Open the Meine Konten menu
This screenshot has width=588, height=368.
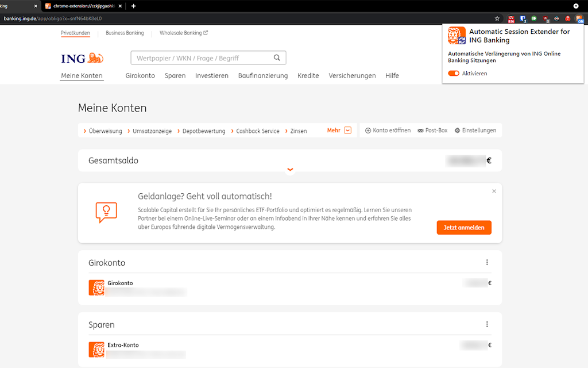pos(82,75)
